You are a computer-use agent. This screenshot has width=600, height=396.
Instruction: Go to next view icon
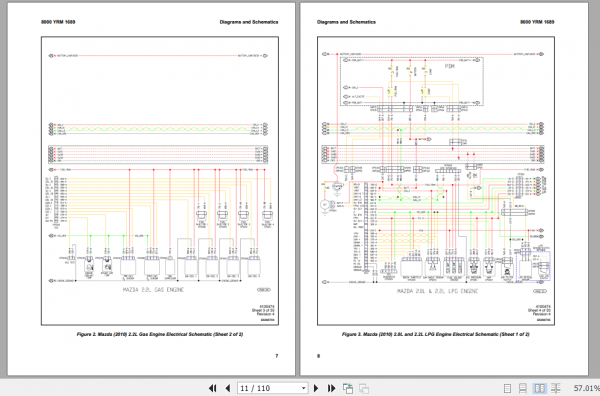pos(364,388)
